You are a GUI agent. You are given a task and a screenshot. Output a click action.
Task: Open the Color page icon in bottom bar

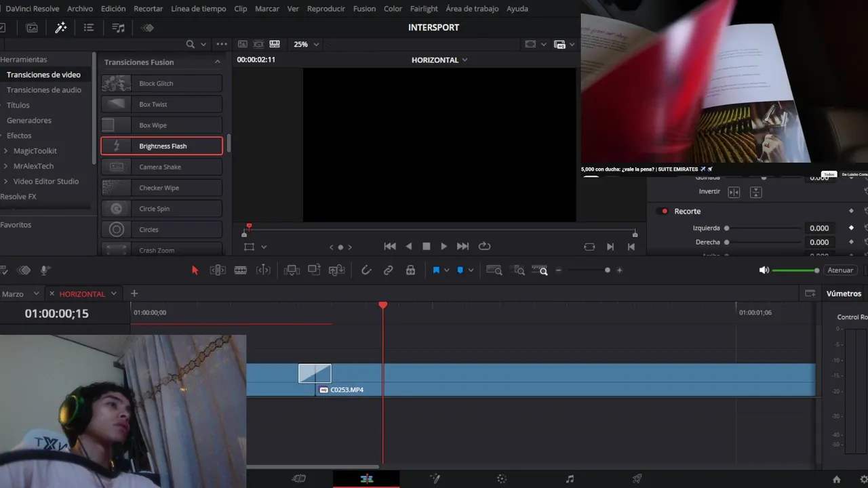(502, 479)
